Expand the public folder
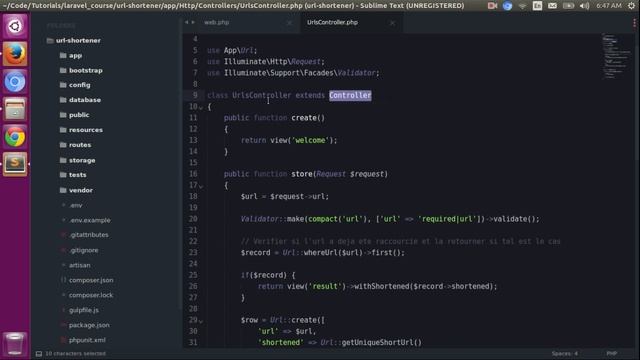 click(74, 115)
